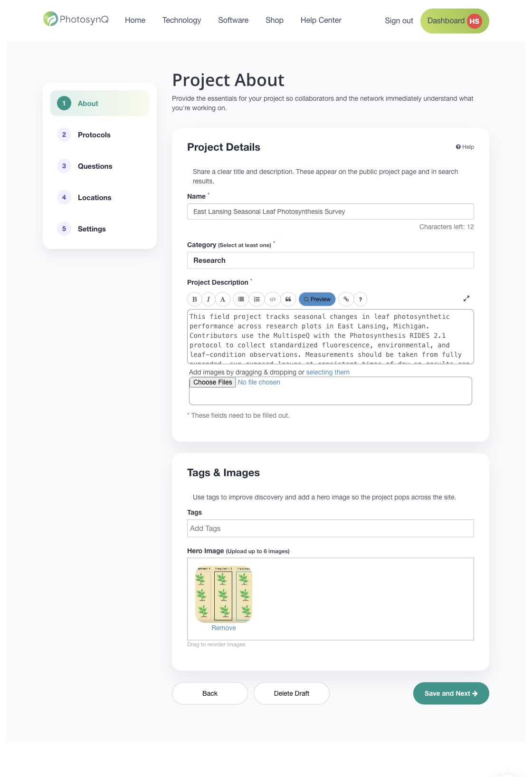The image size is (532, 777).
Task: Open the HS Dashboard menu
Action: tap(455, 21)
